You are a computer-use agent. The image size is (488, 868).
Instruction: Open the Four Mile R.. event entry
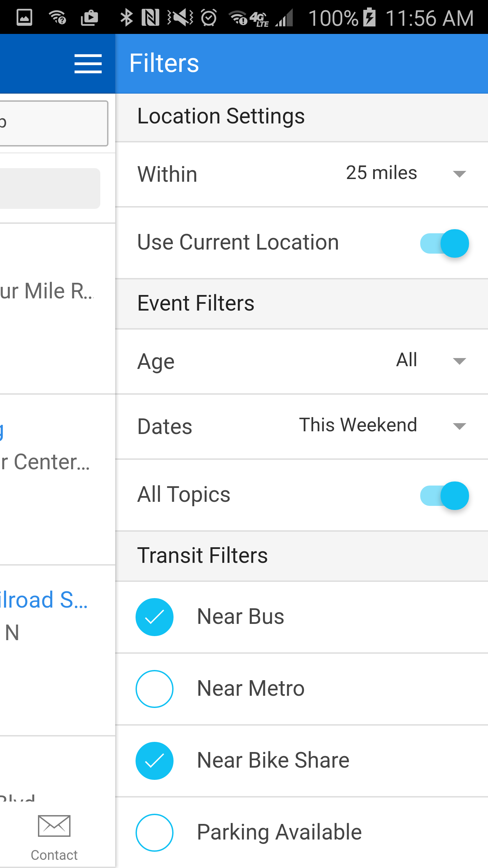pos(47,292)
